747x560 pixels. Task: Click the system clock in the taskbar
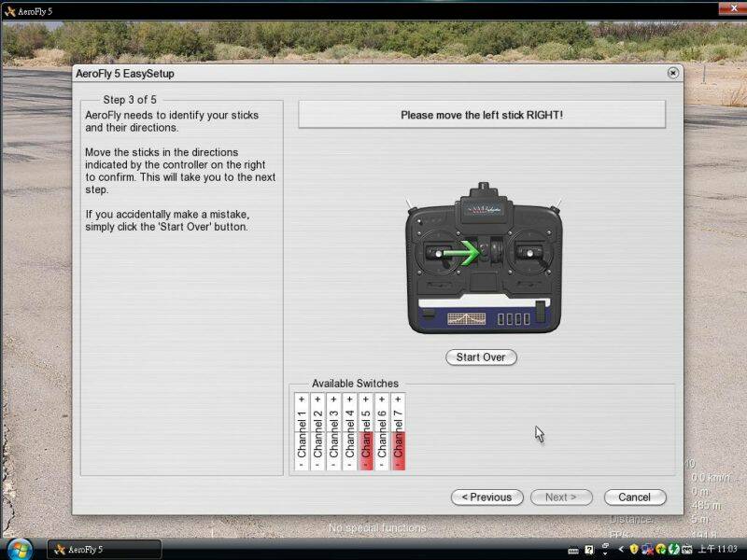(717, 549)
